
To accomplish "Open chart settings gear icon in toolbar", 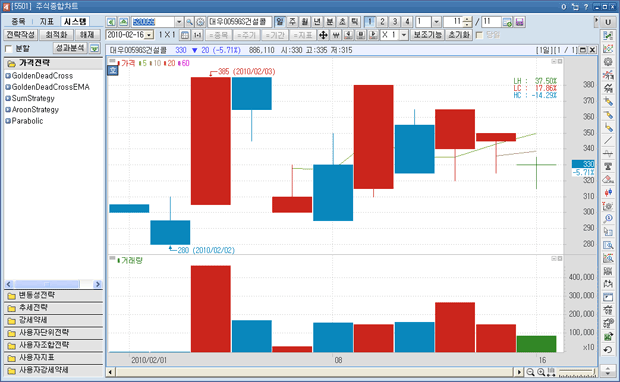I will [x=200, y=22].
